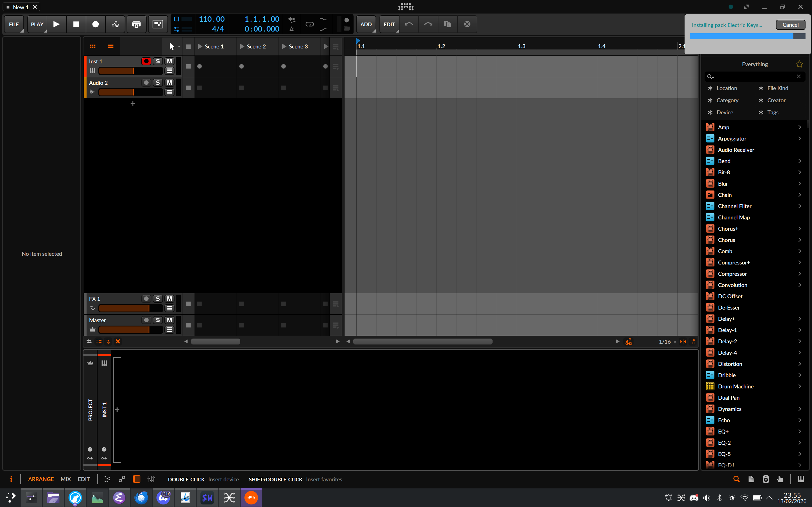812x507 pixels.
Task: Click the automation write icon
Action: pos(115,24)
